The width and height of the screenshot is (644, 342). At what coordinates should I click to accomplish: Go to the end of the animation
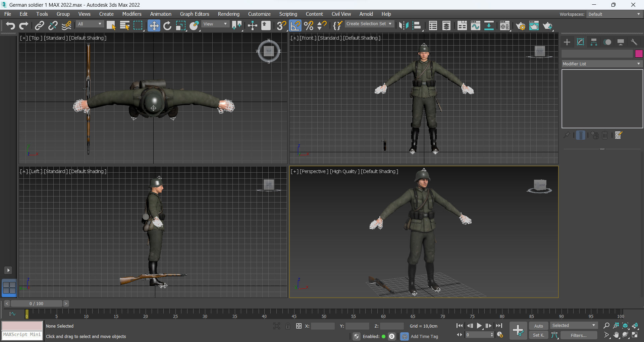pyautogui.click(x=499, y=326)
